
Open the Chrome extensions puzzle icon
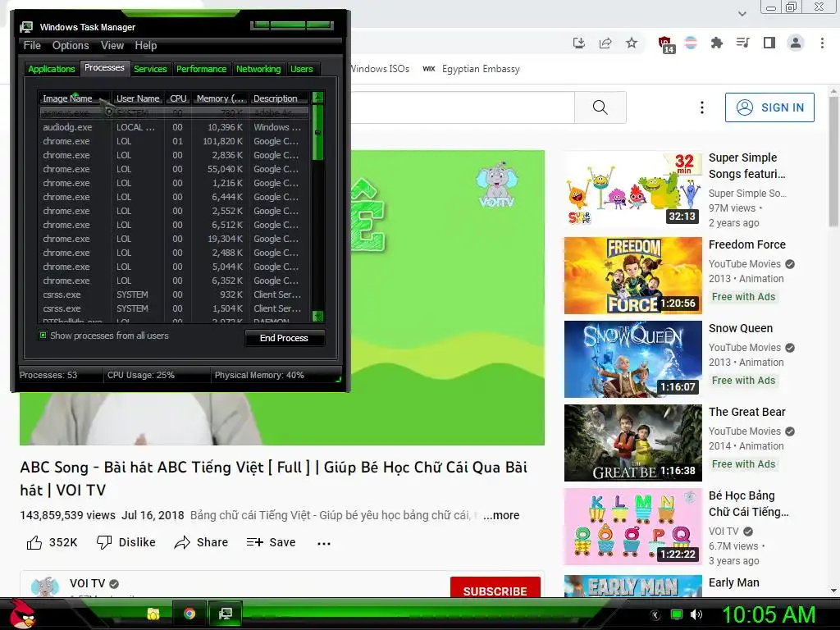(716, 43)
